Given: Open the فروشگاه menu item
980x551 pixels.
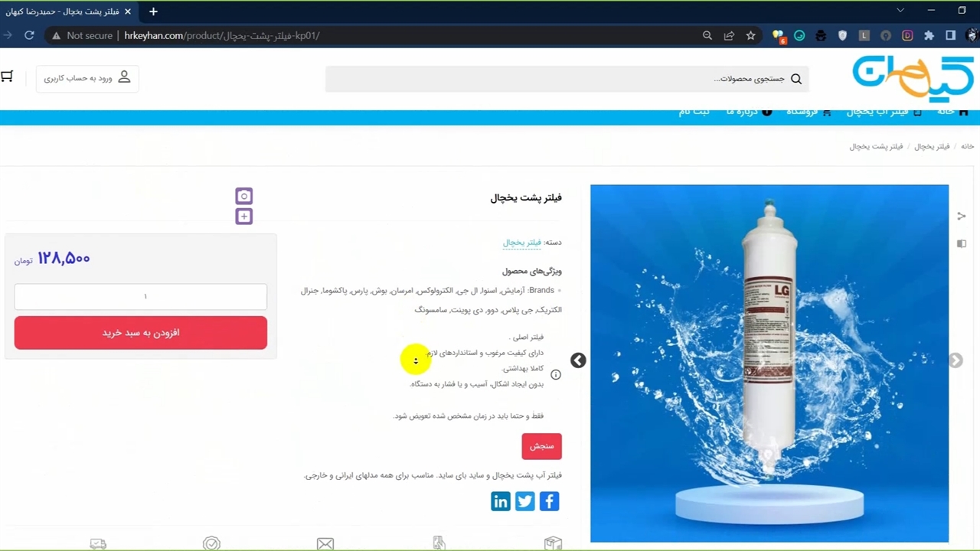Looking at the screenshot, I should tap(808, 112).
